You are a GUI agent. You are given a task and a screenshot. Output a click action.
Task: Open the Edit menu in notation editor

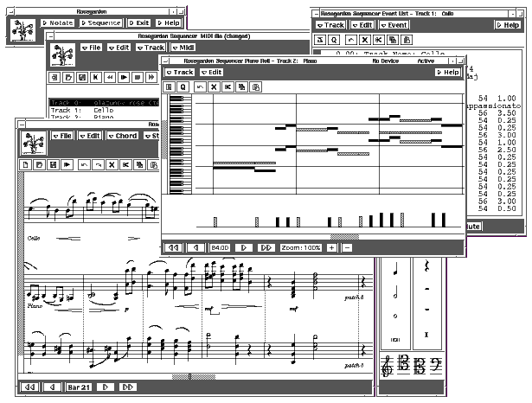(x=90, y=136)
